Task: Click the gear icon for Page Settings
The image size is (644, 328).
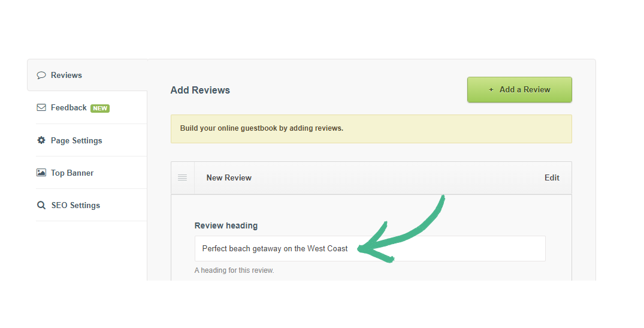Action: pyautogui.click(x=41, y=140)
